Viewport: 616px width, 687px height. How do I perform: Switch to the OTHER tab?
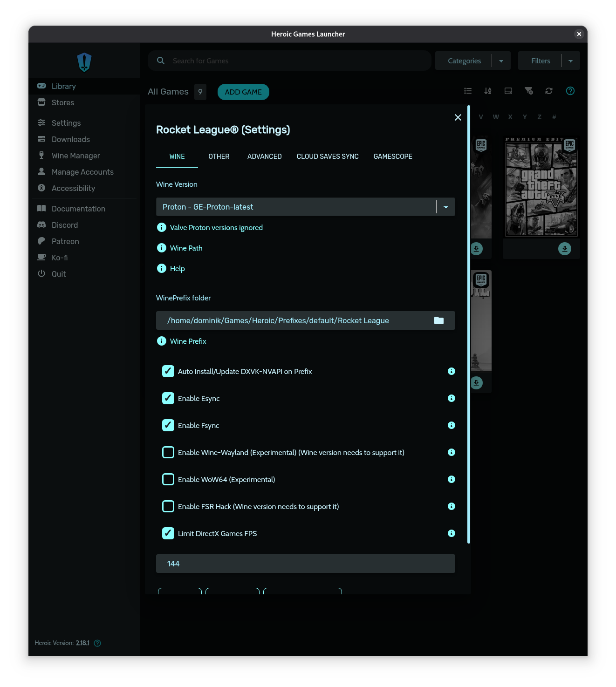pos(219,156)
